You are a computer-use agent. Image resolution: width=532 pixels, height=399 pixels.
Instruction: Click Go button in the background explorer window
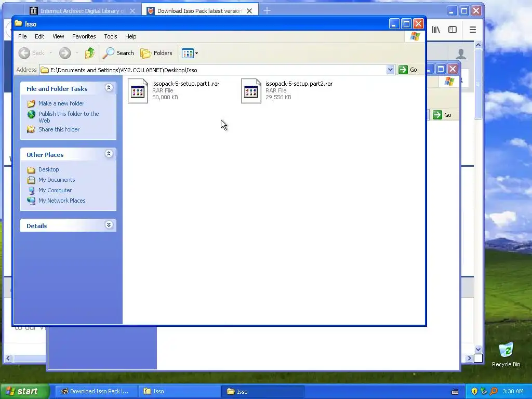point(443,115)
